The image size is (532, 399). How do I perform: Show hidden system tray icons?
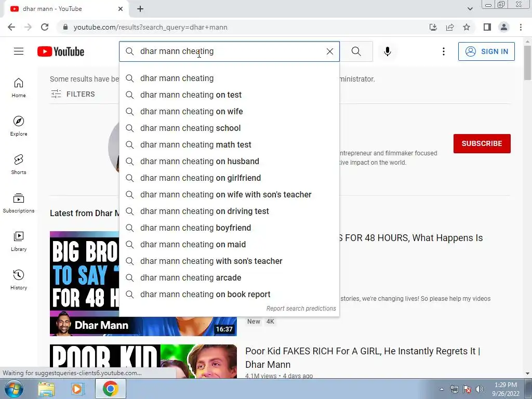442,389
